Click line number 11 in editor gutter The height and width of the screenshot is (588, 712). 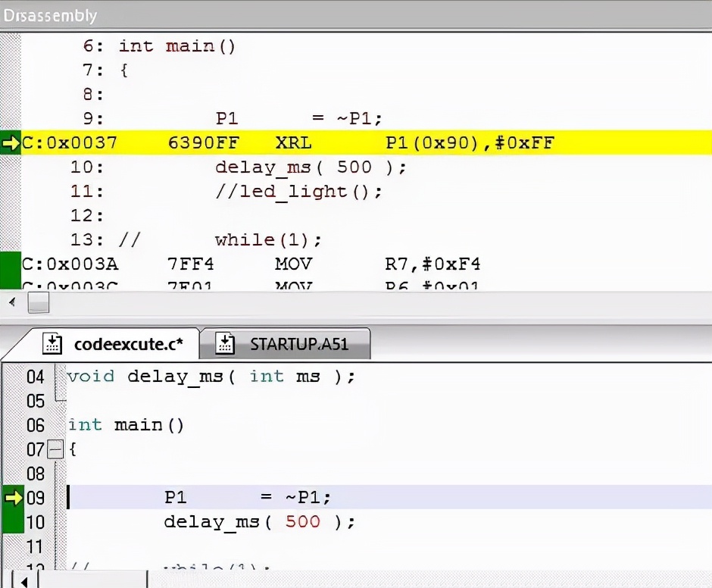pyautogui.click(x=36, y=546)
